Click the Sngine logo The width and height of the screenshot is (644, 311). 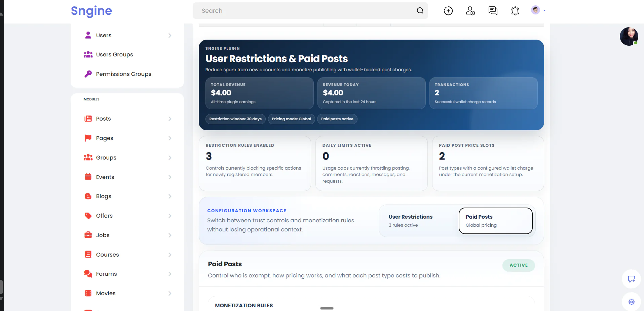pyautogui.click(x=91, y=11)
